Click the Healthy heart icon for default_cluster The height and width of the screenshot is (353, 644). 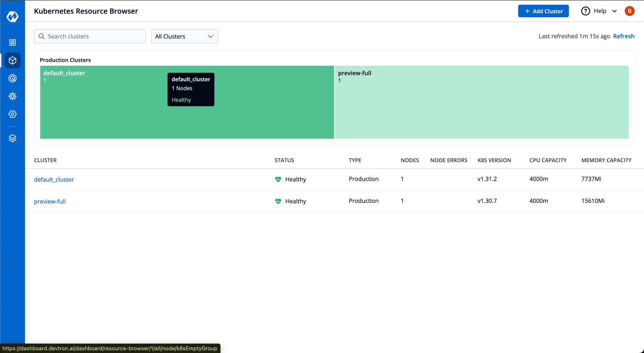278,179
